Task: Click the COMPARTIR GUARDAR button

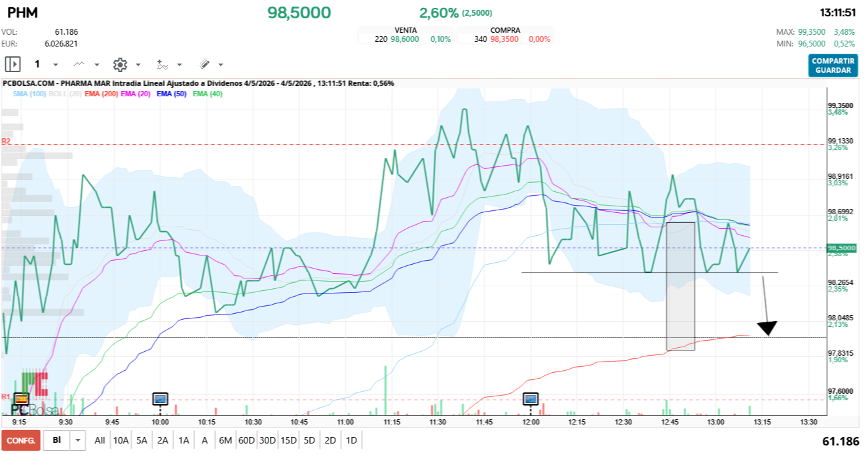Action: (833, 66)
